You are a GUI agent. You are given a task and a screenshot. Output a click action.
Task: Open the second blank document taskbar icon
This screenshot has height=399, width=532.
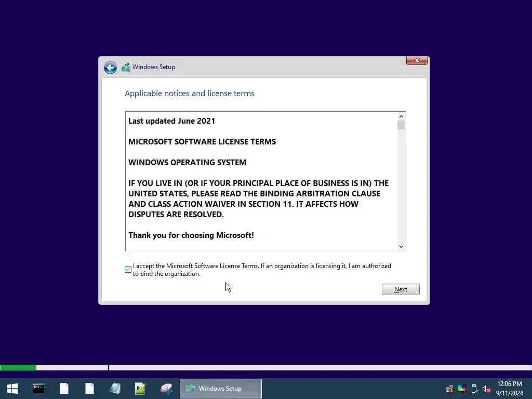(x=89, y=389)
